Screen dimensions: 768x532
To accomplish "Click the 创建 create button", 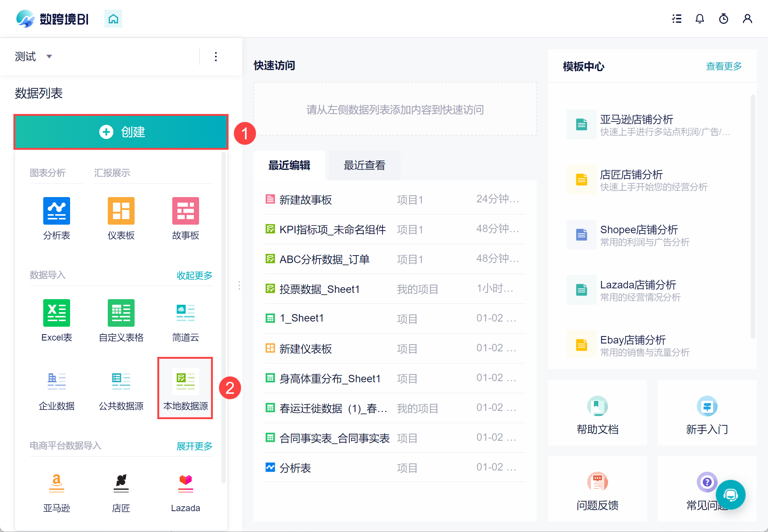I will (121, 132).
